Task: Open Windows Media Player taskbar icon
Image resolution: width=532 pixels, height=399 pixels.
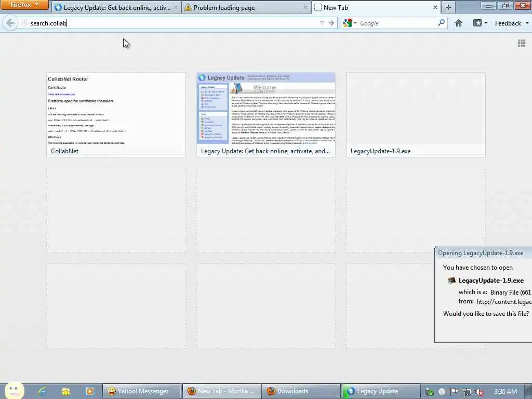Action: click(x=90, y=391)
